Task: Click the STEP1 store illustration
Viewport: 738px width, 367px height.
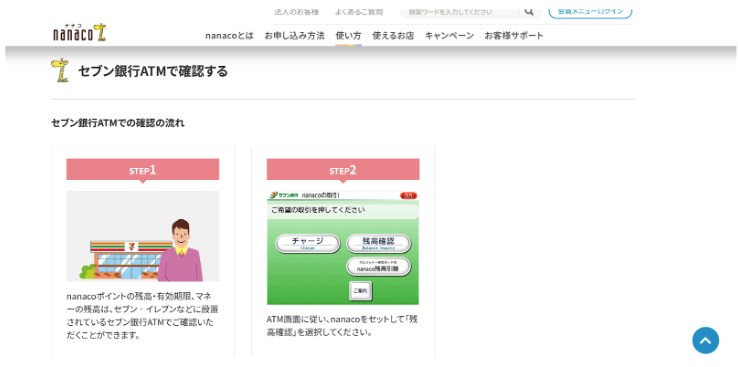Action: (143, 236)
